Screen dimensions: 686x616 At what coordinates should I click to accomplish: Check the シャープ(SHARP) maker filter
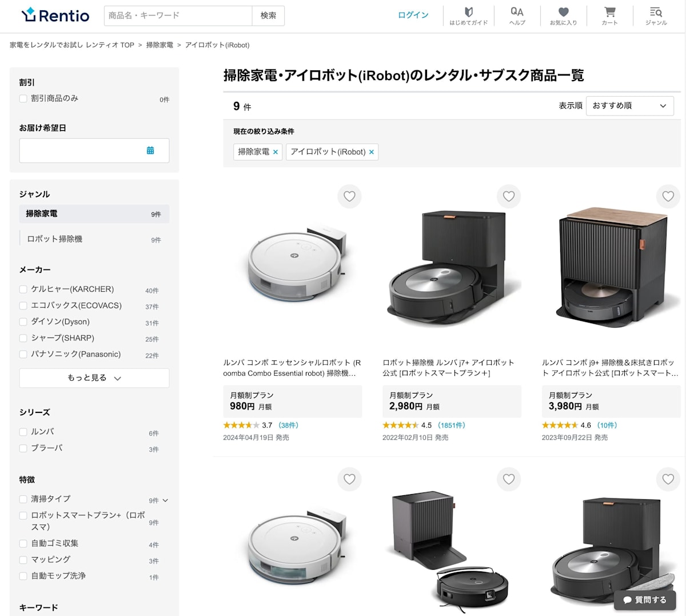click(x=23, y=338)
